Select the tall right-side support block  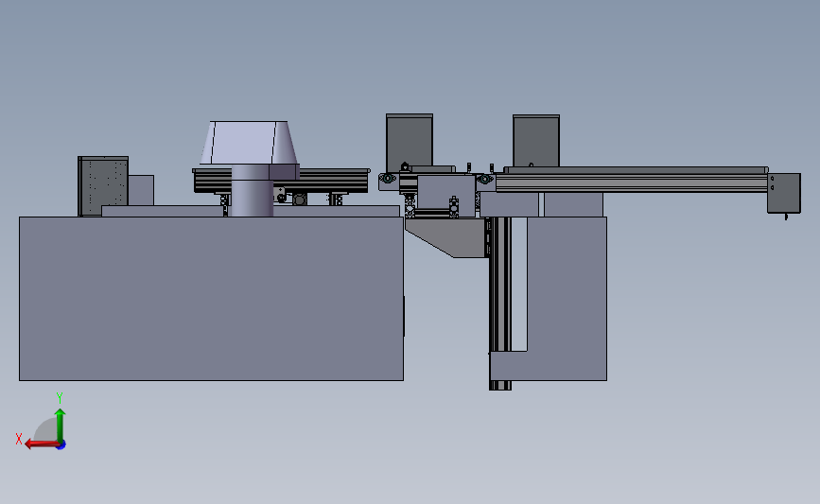567,299
